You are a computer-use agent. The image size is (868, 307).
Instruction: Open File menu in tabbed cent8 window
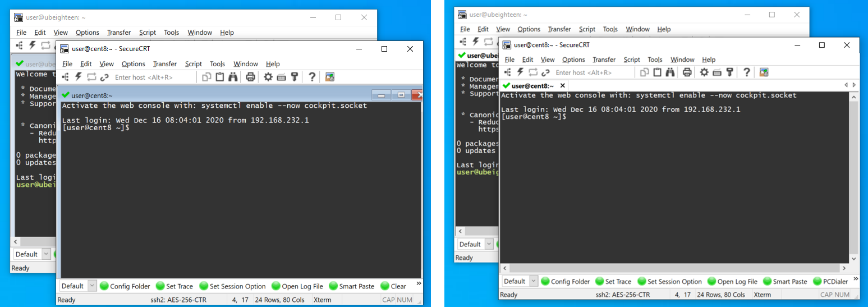pyautogui.click(x=509, y=59)
